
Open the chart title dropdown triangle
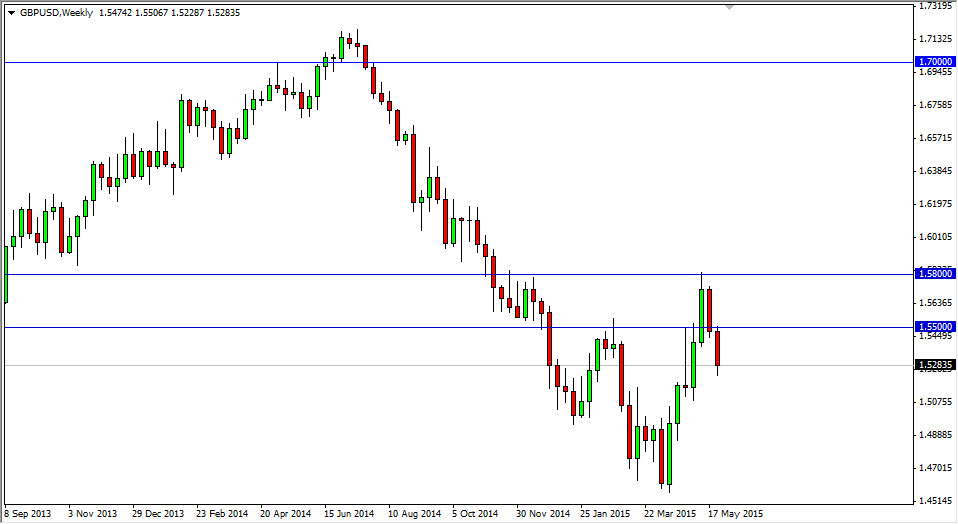tap(11, 13)
